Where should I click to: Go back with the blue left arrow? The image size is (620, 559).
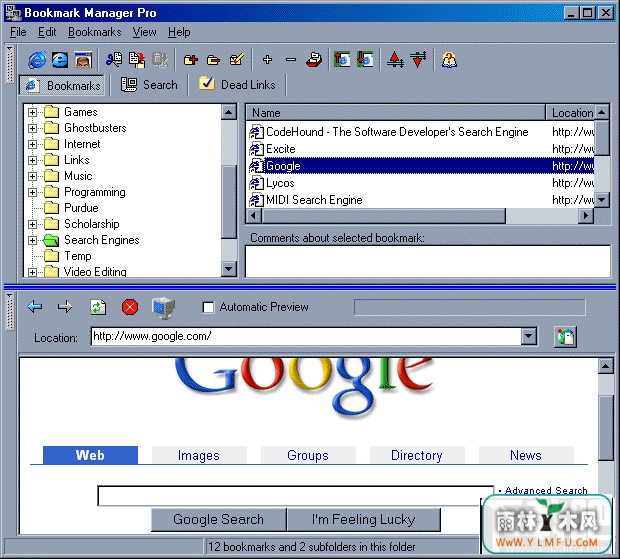35,307
